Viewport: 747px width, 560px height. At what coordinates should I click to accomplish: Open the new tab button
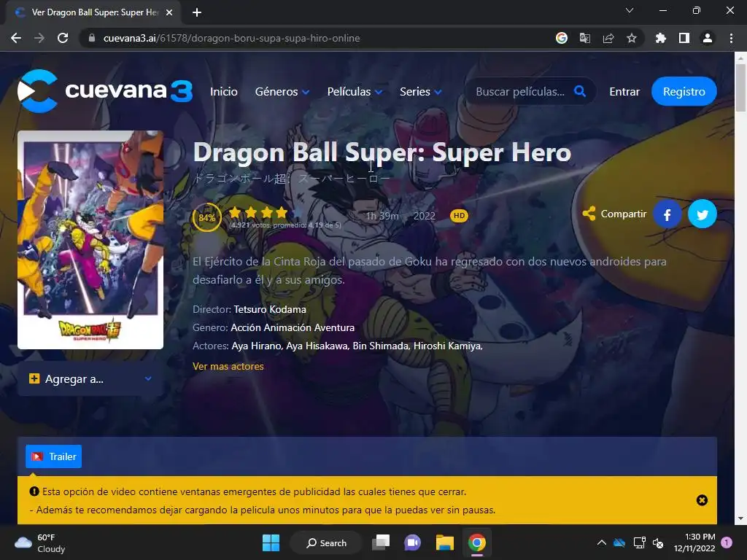pos(197,12)
